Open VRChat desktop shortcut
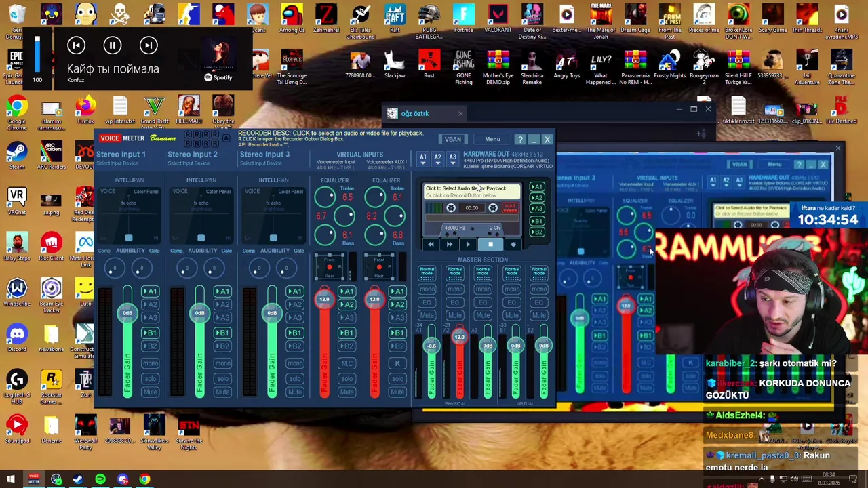The width and height of the screenshot is (868, 488). 17,200
